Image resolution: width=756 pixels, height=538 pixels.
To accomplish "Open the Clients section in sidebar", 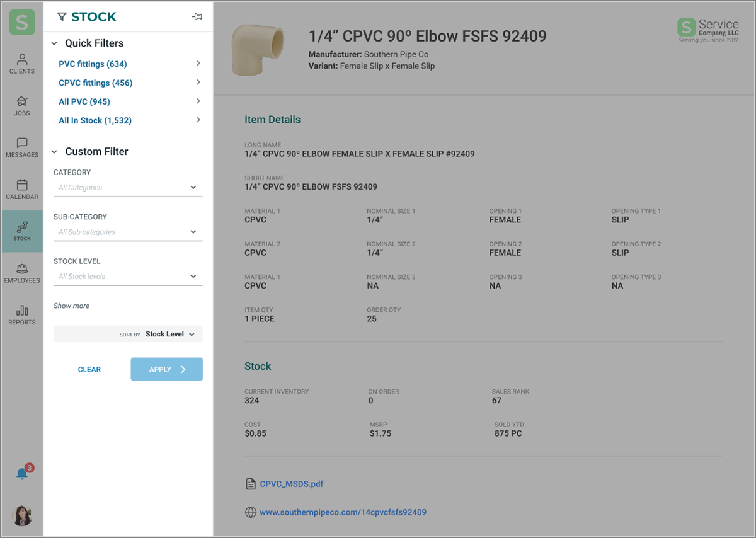I will [22, 64].
